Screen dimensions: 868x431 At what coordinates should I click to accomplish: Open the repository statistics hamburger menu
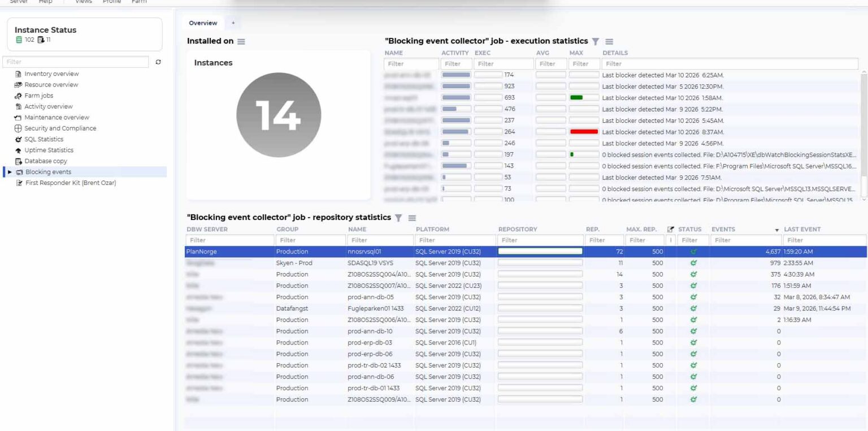coord(412,218)
